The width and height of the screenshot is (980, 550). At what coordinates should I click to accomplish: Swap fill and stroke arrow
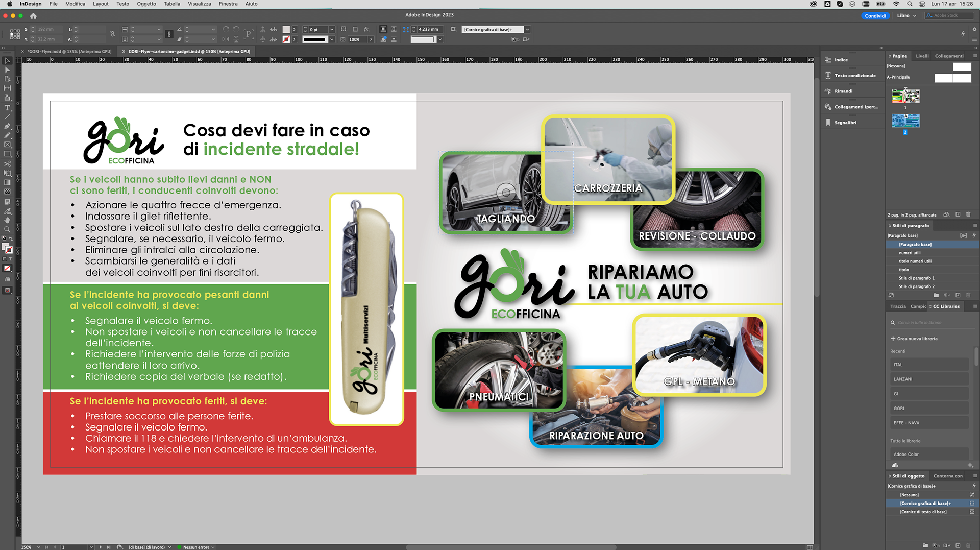11,239
